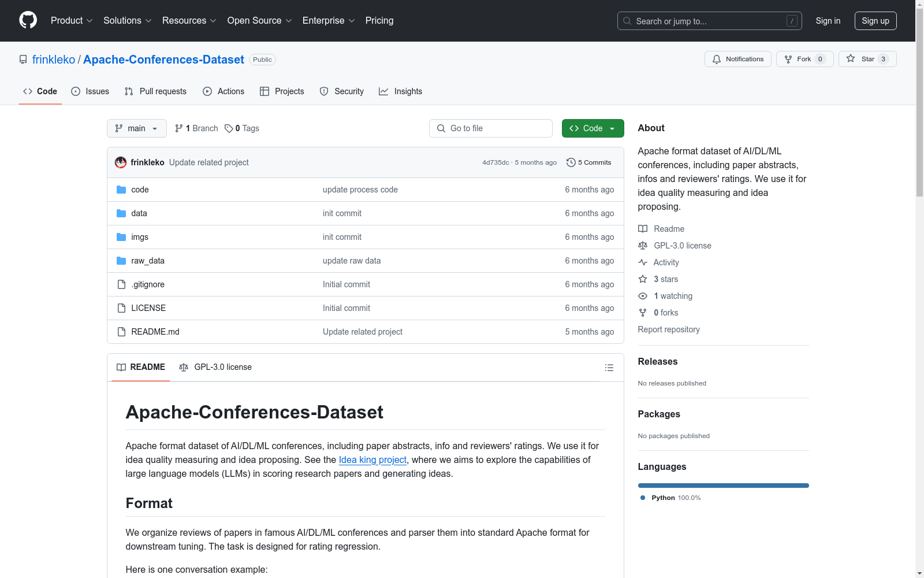Open the Apache-Conferences-Dataset repository title link
The width and height of the screenshot is (924, 578).
(163, 60)
